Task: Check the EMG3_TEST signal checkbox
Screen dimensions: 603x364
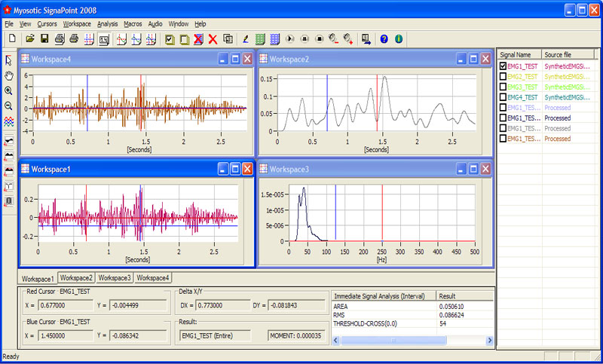Action: (503, 87)
